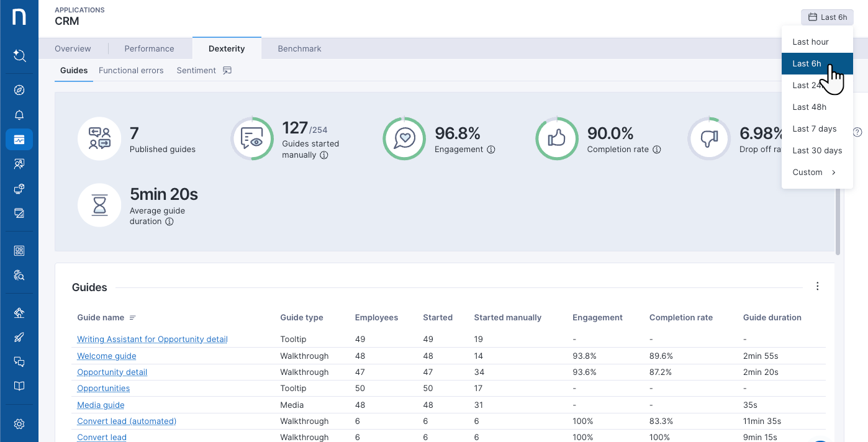This screenshot has height=442, width=868.
Task: Switch to Functional errors sub-tab
Action: [x=131, y=70]
